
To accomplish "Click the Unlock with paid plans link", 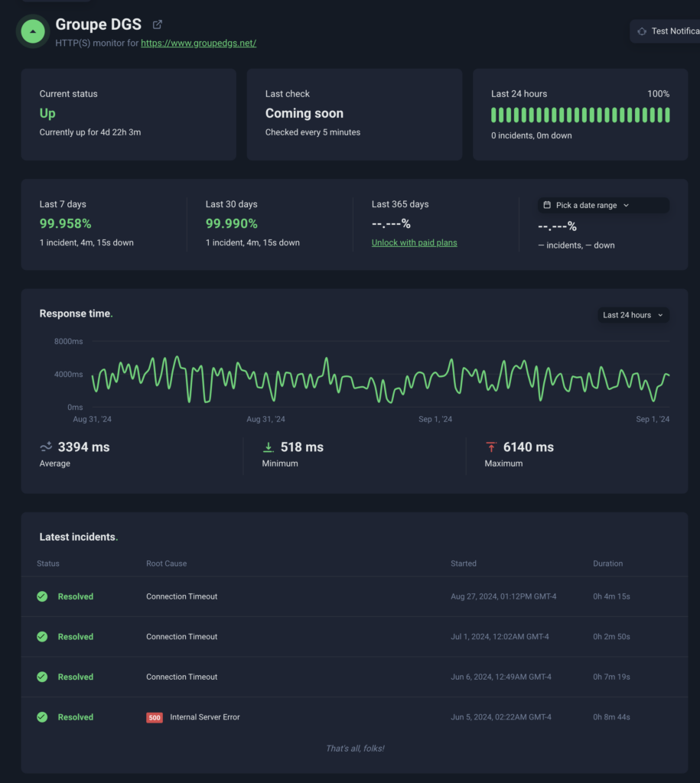I will pos(414,242).
